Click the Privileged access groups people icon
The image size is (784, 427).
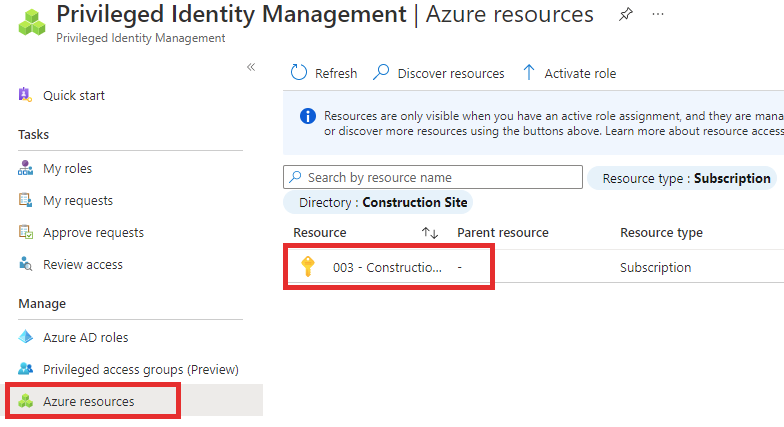[x=26, y=369]
